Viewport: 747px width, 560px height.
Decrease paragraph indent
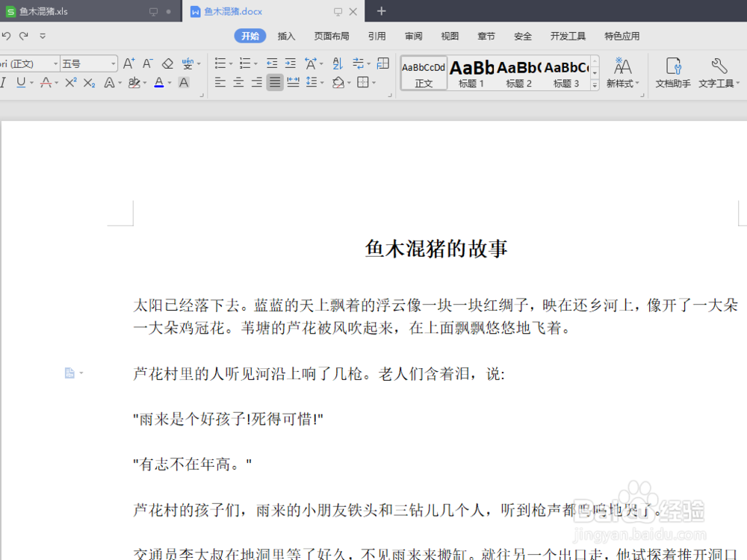(272, 63)
